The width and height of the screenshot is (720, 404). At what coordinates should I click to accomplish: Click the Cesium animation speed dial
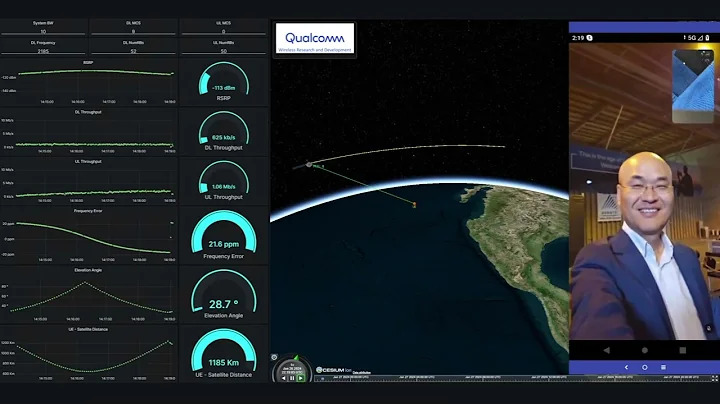[292, 366]
